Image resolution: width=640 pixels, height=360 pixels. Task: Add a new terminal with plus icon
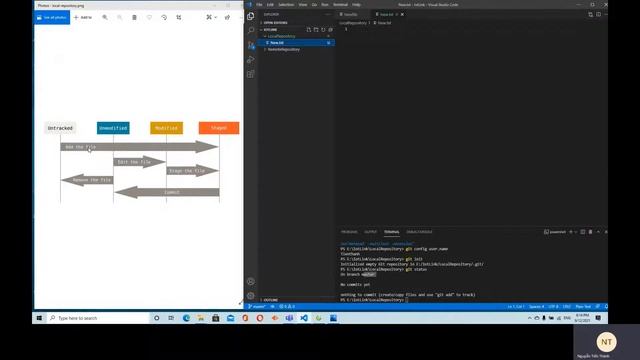point(571,232)
